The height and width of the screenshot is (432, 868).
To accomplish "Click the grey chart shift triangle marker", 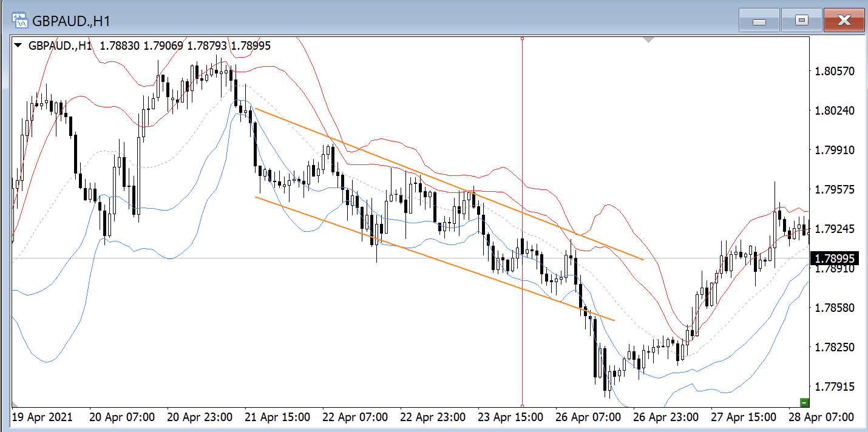I will point(648,40).
